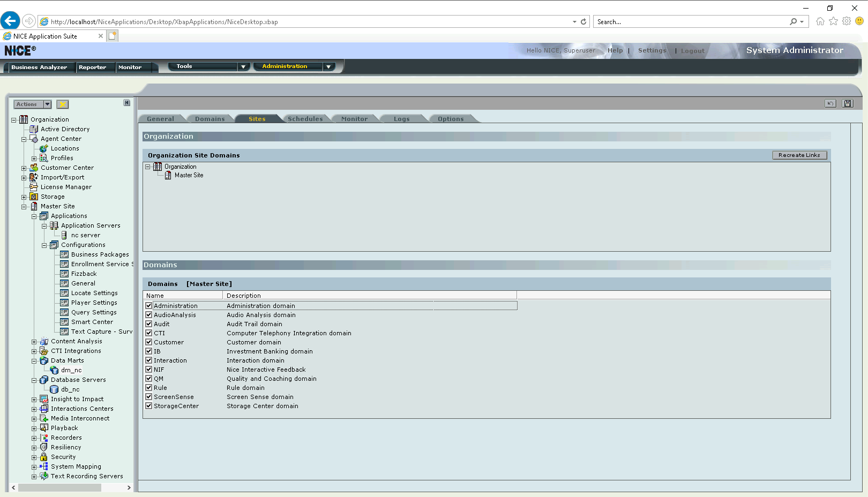The height and width of the screenshot is (497, 868).
Task: Open the Tools dropdown arrow
Action: click(x=243, y=67)
